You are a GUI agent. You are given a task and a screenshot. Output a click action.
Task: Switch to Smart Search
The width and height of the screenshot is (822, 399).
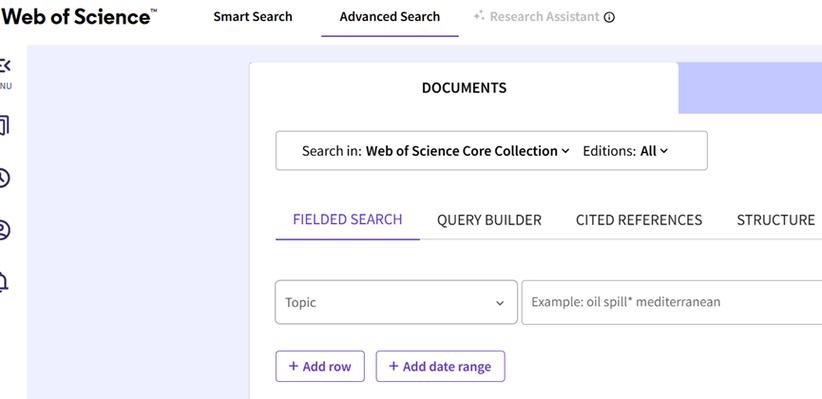(x=253, y=17)
